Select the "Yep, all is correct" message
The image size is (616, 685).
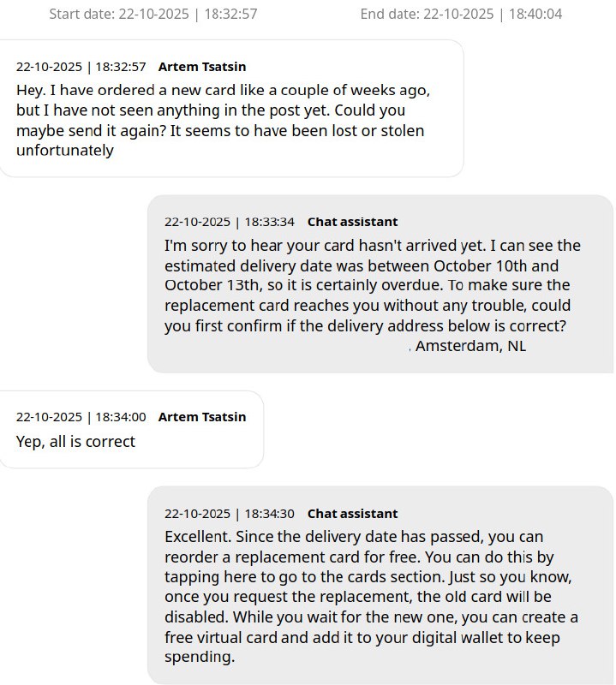click(75, 442)
